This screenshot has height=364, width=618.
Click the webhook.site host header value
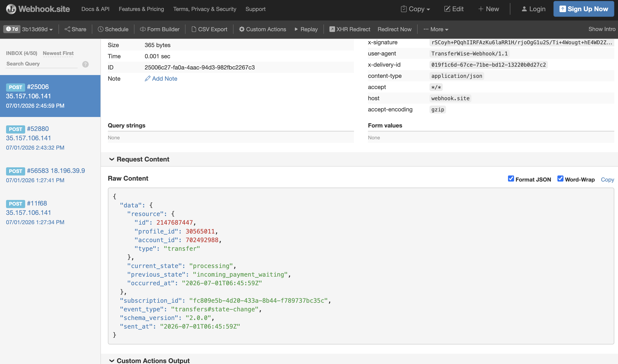click(x=450, y=98)
